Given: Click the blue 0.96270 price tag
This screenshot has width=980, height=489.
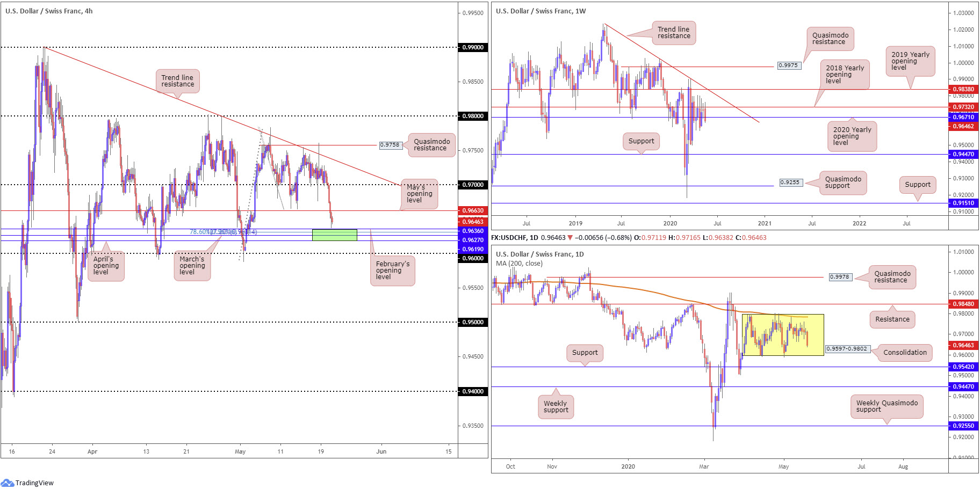Looking at the screenshot, I should point(473,240).
